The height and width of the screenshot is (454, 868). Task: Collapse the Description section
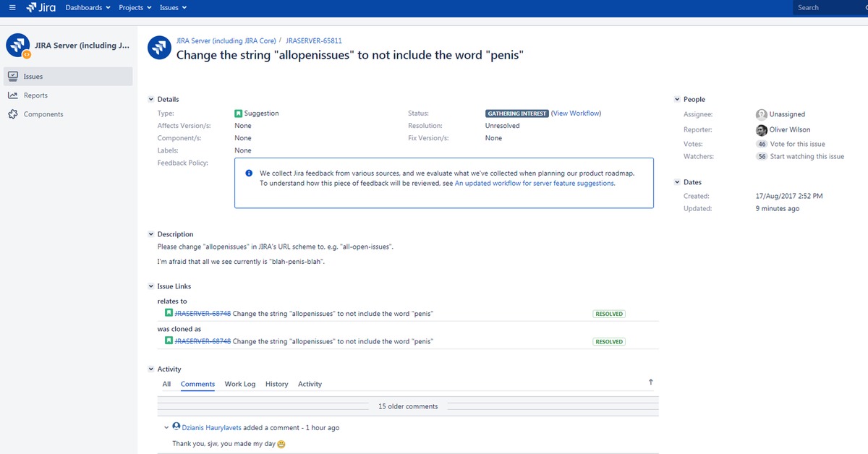pyautogui.click(x=151, y=234)
